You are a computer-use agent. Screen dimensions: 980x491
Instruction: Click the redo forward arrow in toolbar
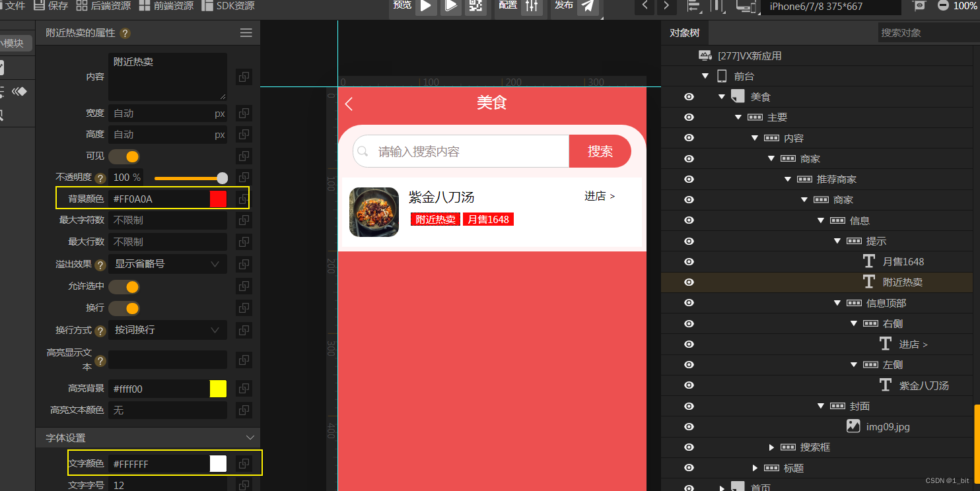pyautogui.click(x=666, y=7)
